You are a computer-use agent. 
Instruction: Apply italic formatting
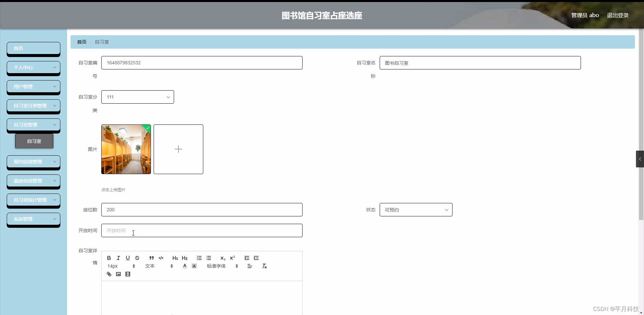point(118,258)
